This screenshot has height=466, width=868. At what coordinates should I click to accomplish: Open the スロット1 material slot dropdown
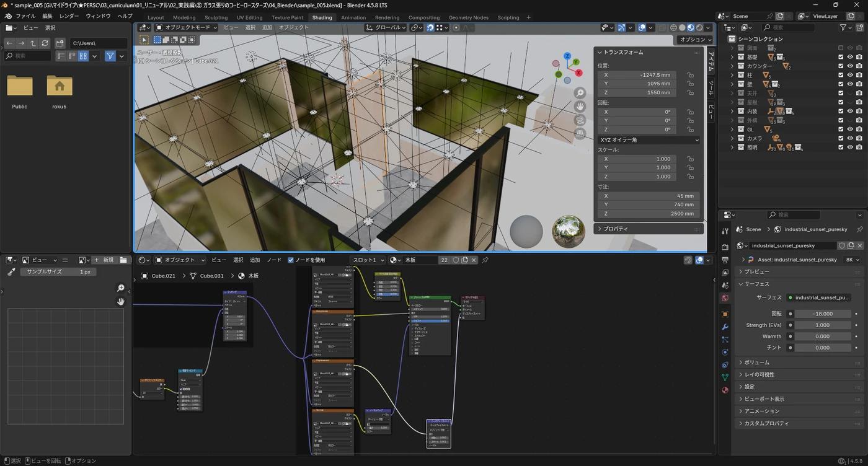click(368, 260)
